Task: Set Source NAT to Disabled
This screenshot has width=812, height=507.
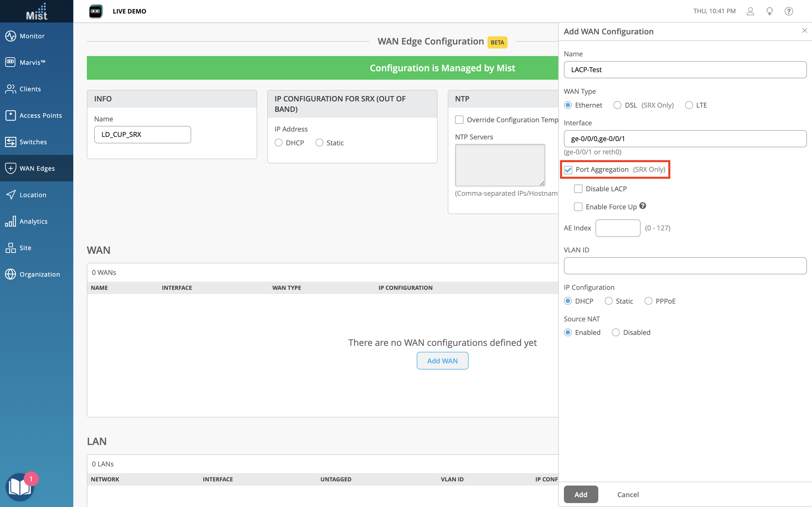Action: [x=616, y=332]
